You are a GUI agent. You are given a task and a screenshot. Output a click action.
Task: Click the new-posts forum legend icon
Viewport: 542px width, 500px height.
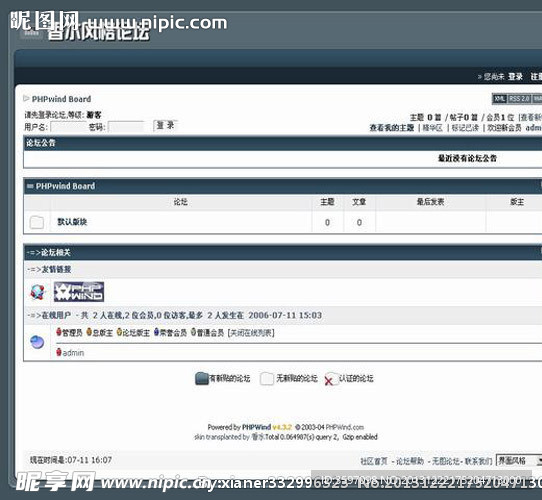click(x=202, y=379)
